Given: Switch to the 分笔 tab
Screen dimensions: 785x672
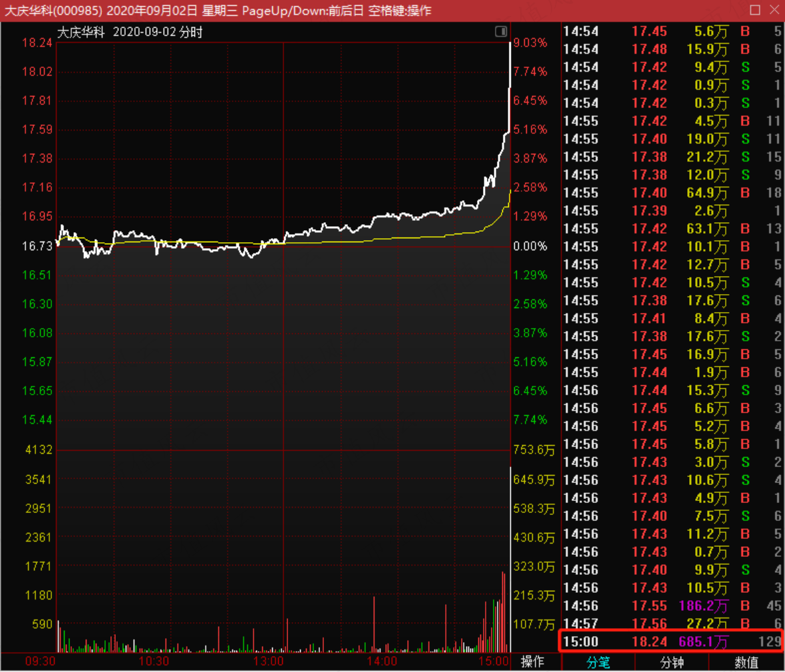Looking at the screenshot, I should pyautogui.click(x=598, y=663).
